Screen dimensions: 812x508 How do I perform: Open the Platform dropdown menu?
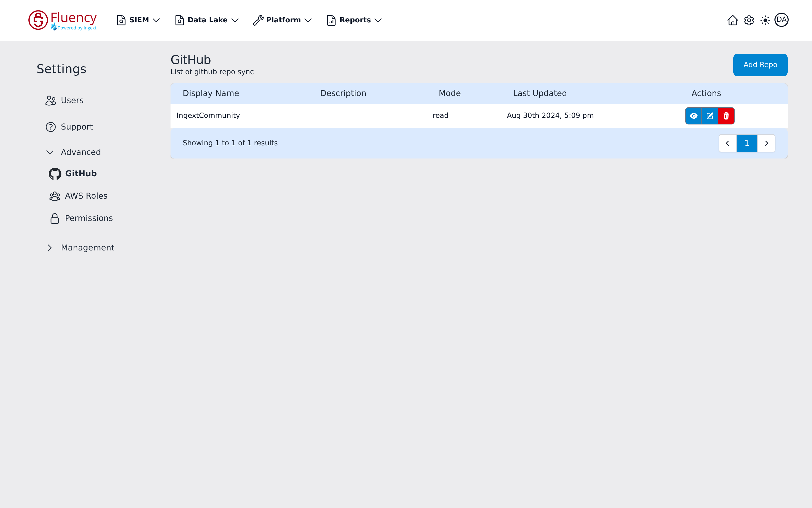pyautogui.click(x=282, y=20)
